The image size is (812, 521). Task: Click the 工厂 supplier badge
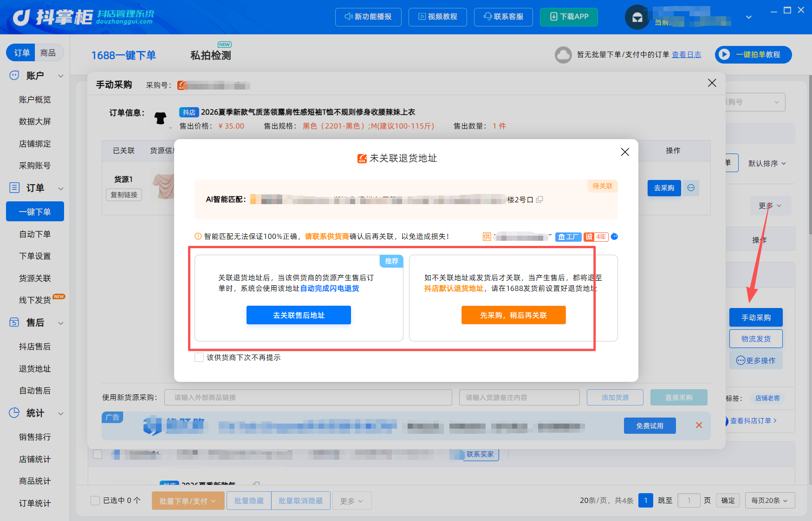568,237
